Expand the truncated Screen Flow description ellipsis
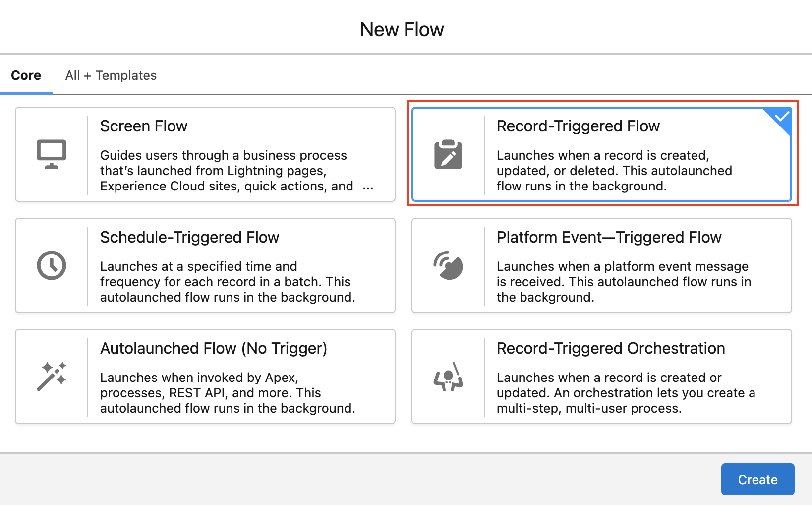The height and width of the screenshot is (505, 812). [368, 187]
